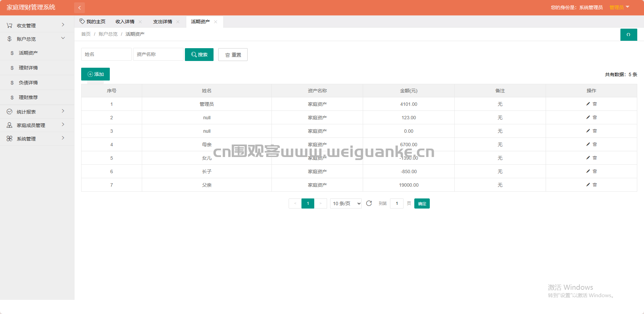Open the 理财推荐 sidebar item
The image size is (644, 314).
pyautogui.click(x=37, y=97)
